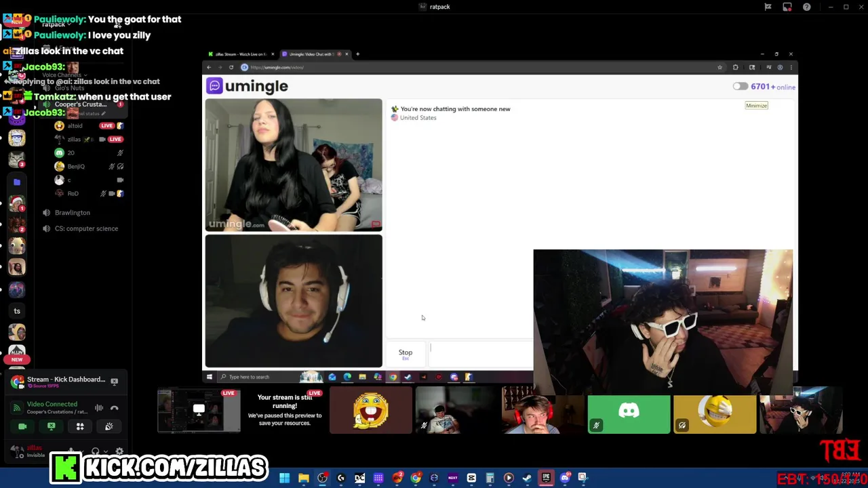Toggle Discord screen share button
Image resolution: width=868 pixels, height=488 pixels.
click(x=51, y=426)
